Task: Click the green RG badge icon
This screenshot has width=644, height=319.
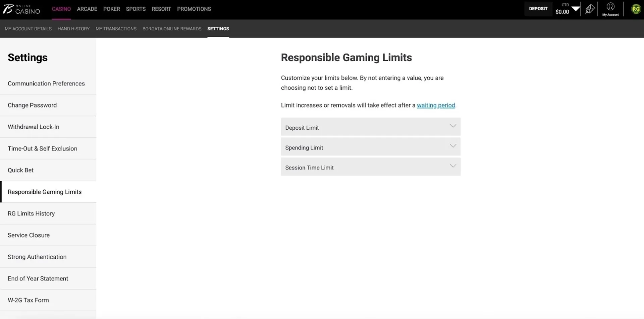Action: coord(636,9)
